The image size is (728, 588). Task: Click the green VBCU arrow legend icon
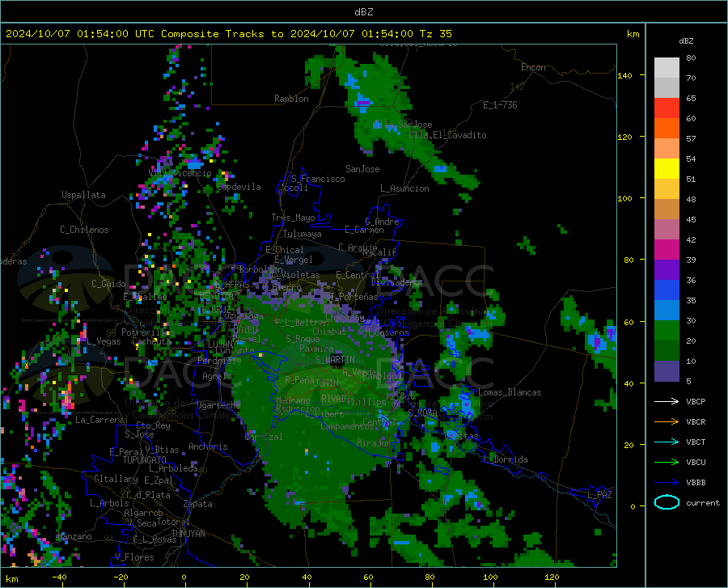click(667, 463)
